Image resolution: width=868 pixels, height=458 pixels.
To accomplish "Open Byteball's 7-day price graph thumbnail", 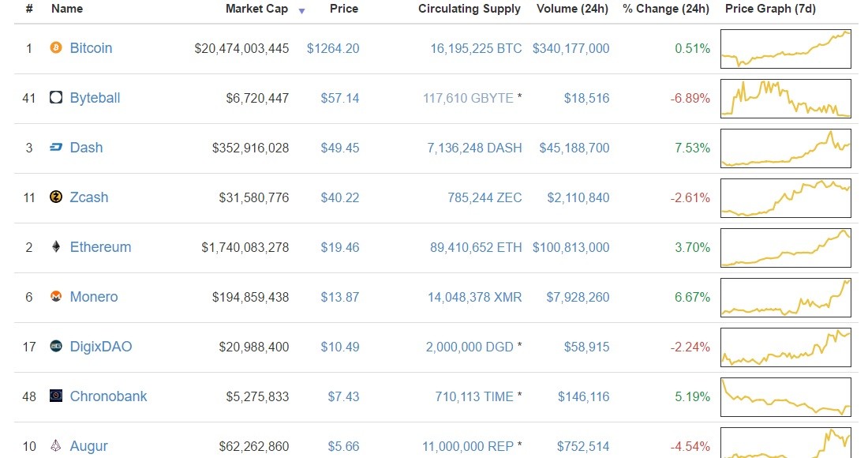I will [785, 99].
